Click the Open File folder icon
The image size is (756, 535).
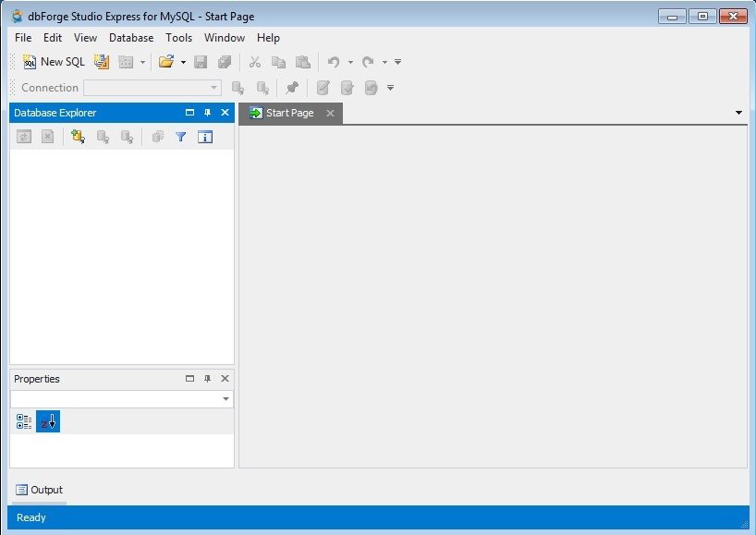click(166, 62)
